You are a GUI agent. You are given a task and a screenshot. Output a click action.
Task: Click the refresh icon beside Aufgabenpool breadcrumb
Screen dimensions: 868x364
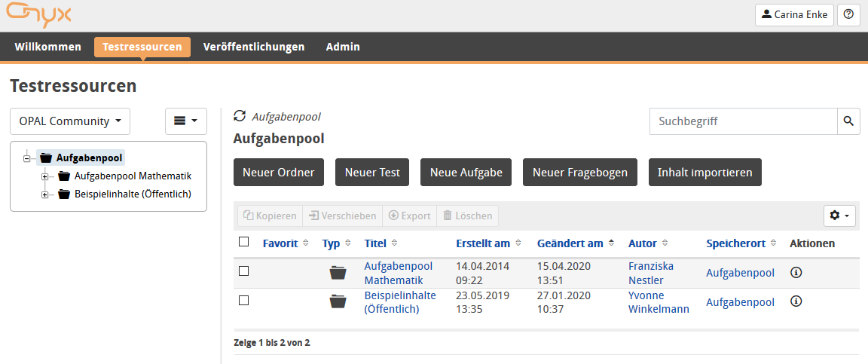tap(239, 116)
